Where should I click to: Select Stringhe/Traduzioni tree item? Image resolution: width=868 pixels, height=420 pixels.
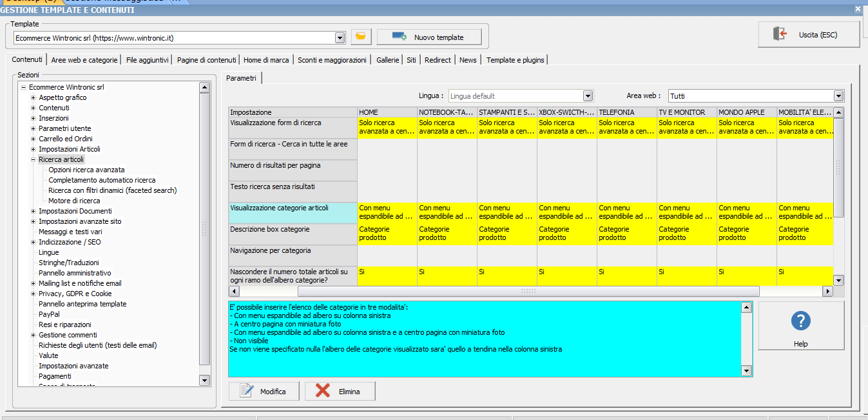[69, 263]
